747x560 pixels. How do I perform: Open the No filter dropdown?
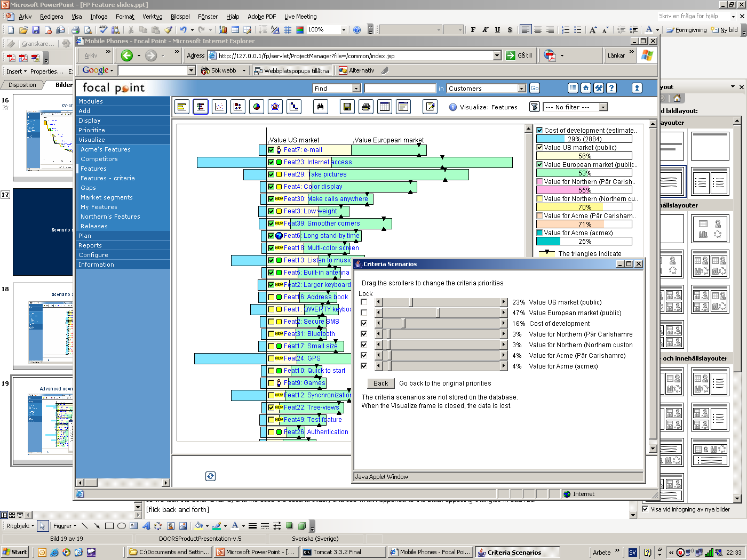(x=603, y=107)
